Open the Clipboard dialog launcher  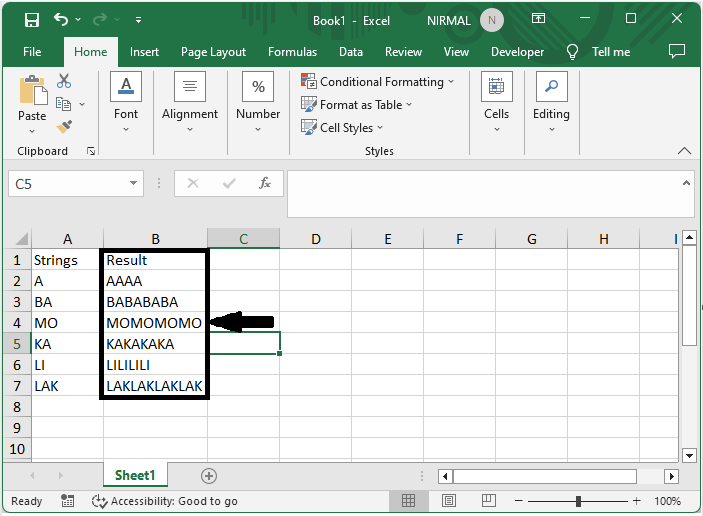(x=91, y=152)
